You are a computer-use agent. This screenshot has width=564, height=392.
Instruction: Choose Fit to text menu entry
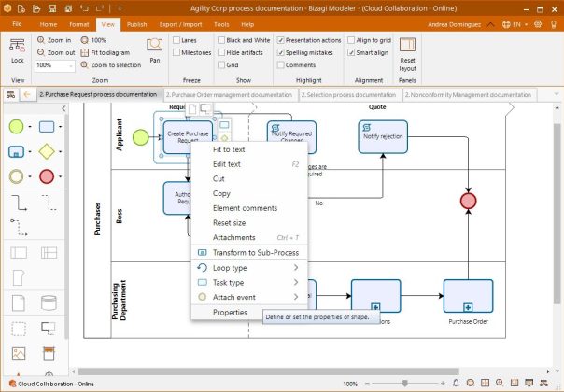[249, 149]
